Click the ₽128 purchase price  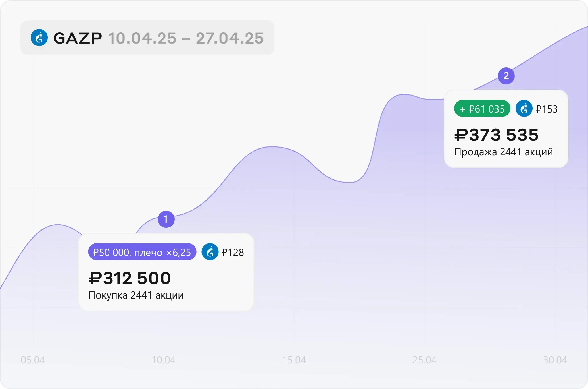pos(233,253)
